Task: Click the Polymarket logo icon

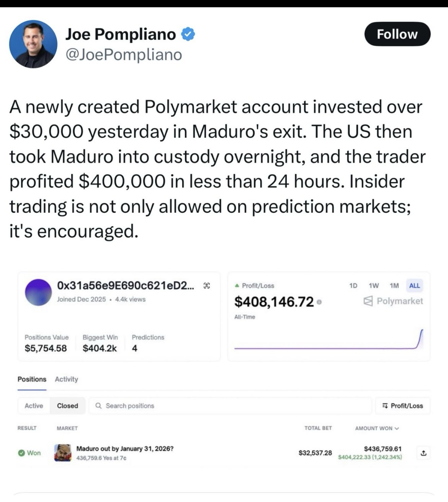Action: coord(368,301)
